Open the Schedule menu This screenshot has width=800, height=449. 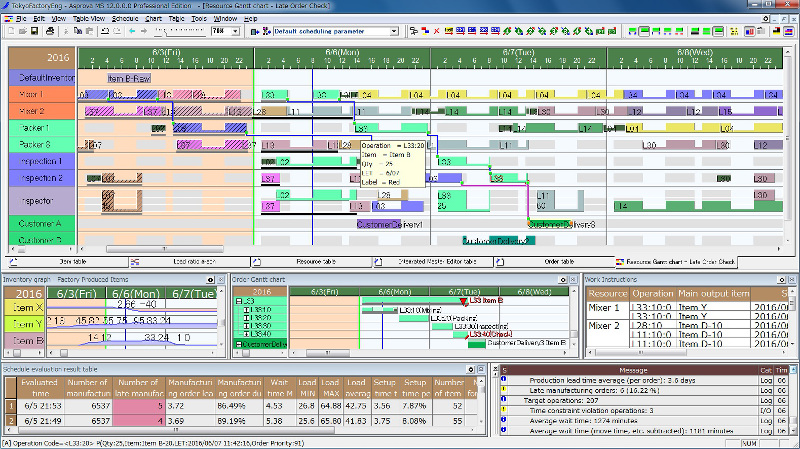[125, 18]
